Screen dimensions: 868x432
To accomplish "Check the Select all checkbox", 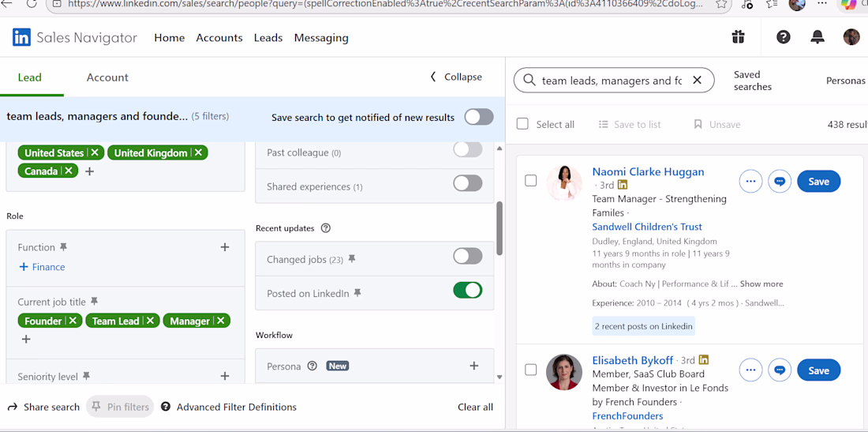I will (x=522, y=123).
